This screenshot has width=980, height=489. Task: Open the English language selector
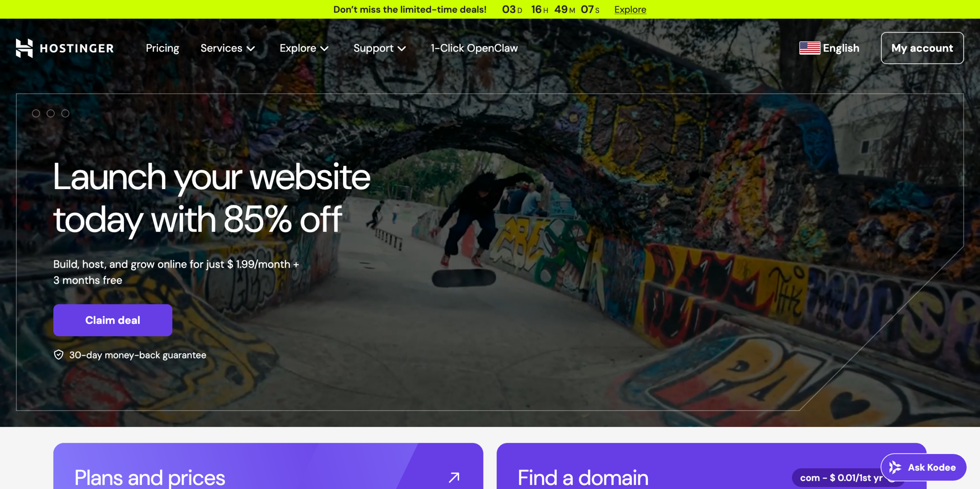click(x=829, y=48)
